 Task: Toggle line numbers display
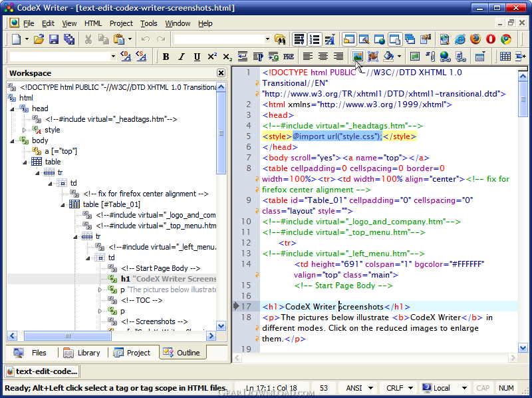pyautogui.click(x=315, y=39)
